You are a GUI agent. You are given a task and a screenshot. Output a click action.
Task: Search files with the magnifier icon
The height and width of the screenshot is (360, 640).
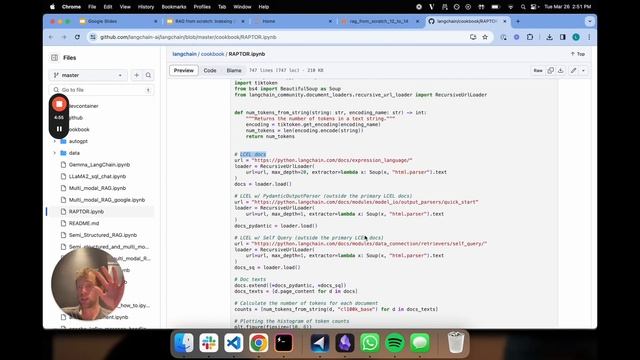point(148,75)
